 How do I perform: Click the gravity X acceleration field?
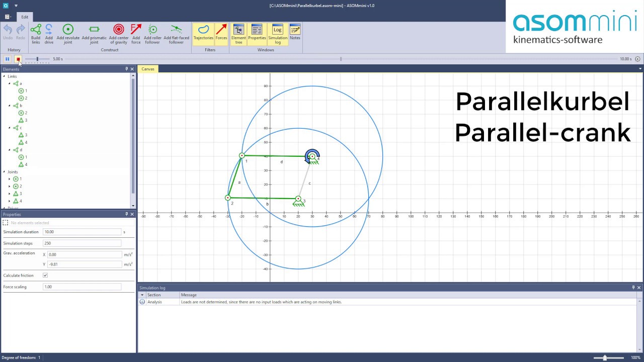[85, 254]
